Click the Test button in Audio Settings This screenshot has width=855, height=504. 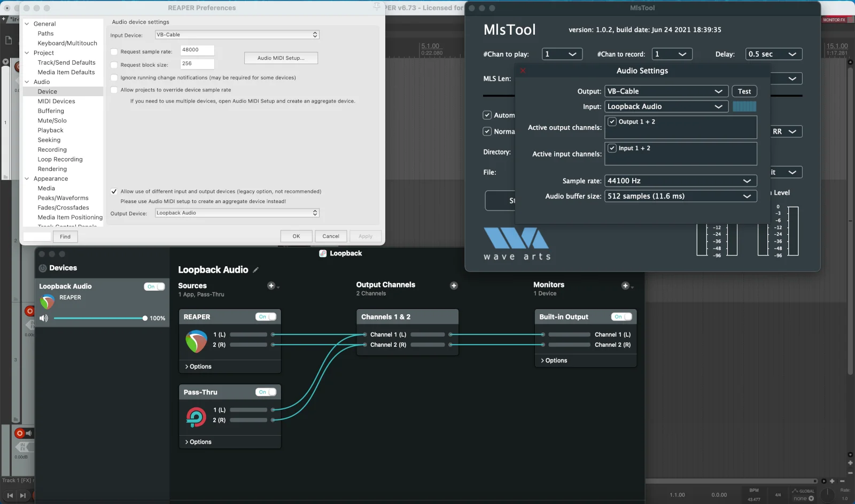click(744, 91)
